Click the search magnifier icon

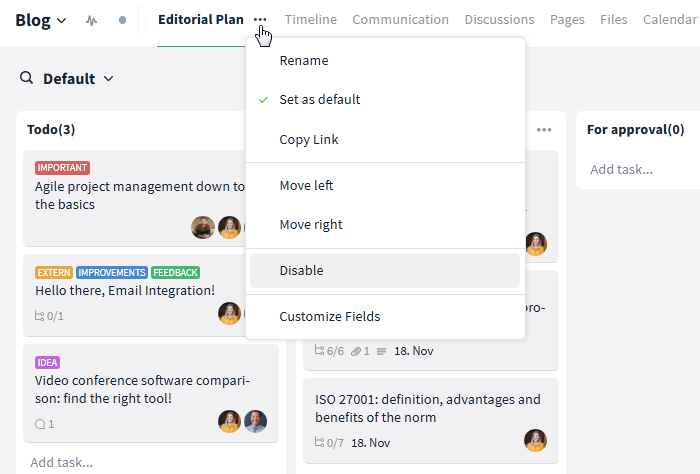(x=26, y=78)
